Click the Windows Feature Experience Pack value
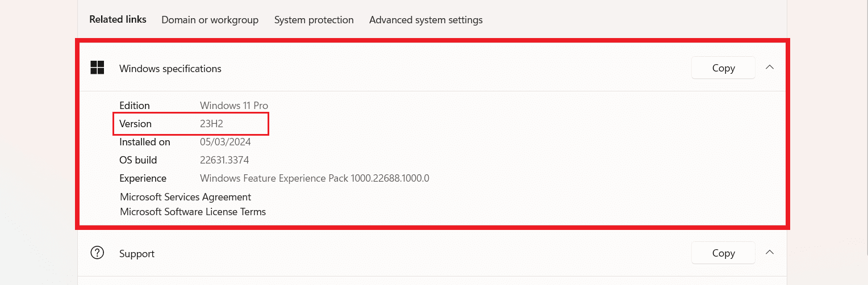 [314, 178]
